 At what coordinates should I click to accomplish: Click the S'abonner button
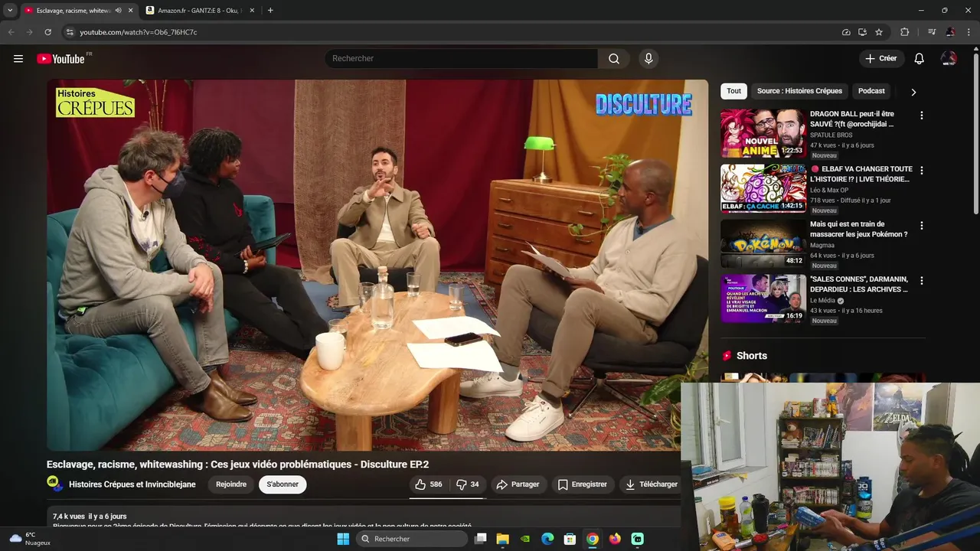point(283,484)
